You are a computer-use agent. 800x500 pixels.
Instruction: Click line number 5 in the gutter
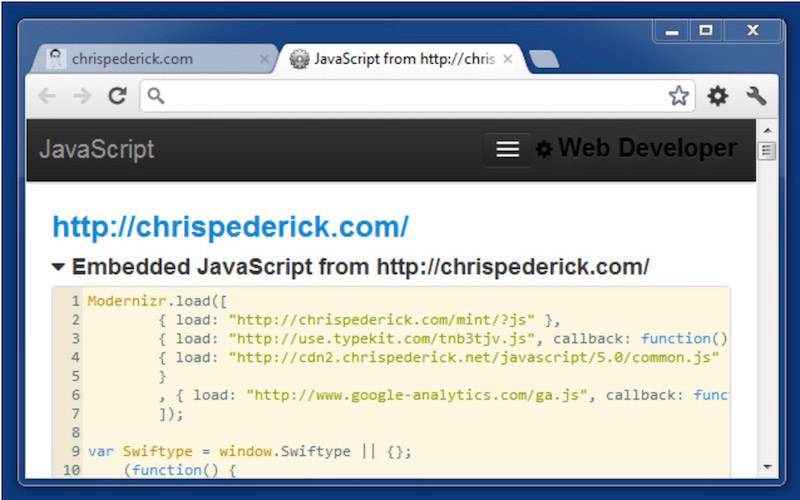[76, 377]
